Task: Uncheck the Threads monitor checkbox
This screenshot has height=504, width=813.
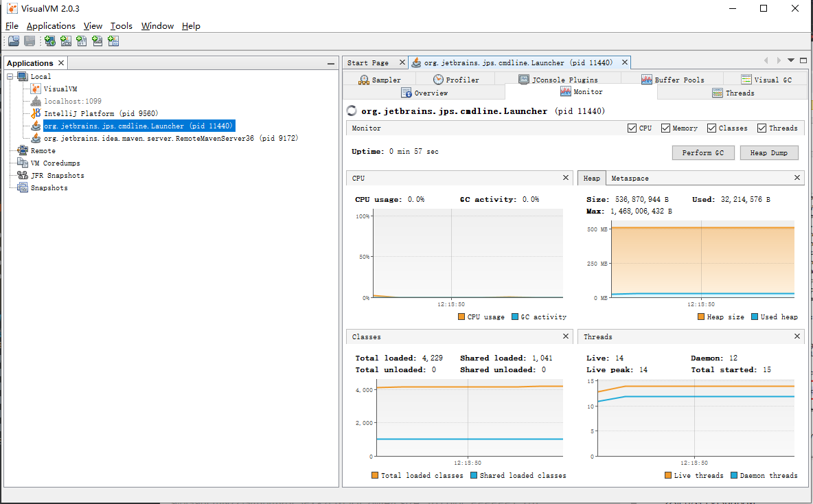Action: 761,128
